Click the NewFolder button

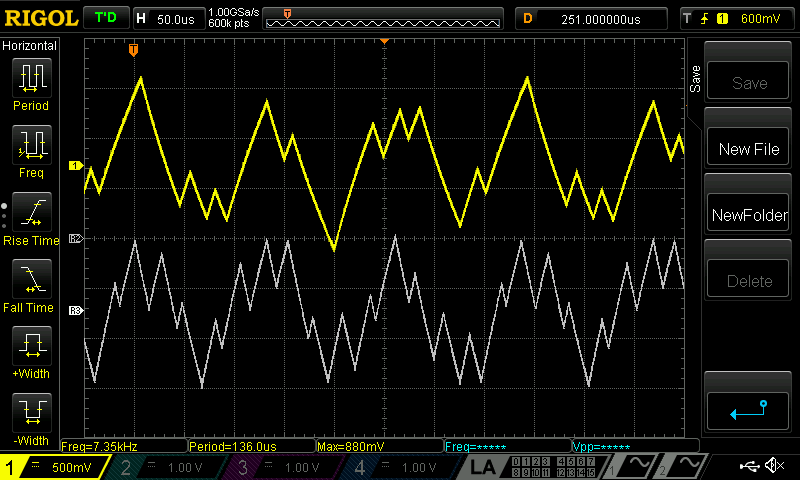(748, 213)
